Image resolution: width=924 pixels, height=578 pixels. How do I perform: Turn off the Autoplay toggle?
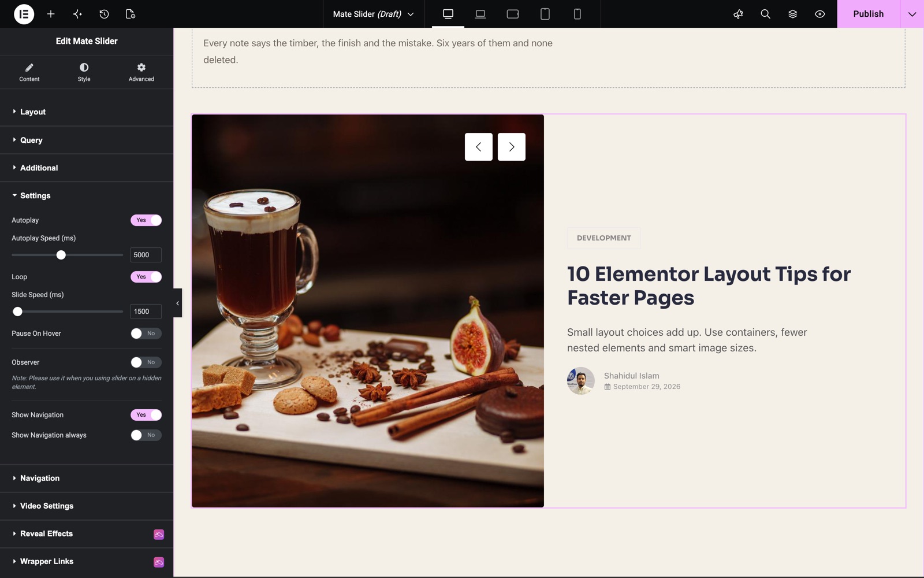tap(146, 220)
